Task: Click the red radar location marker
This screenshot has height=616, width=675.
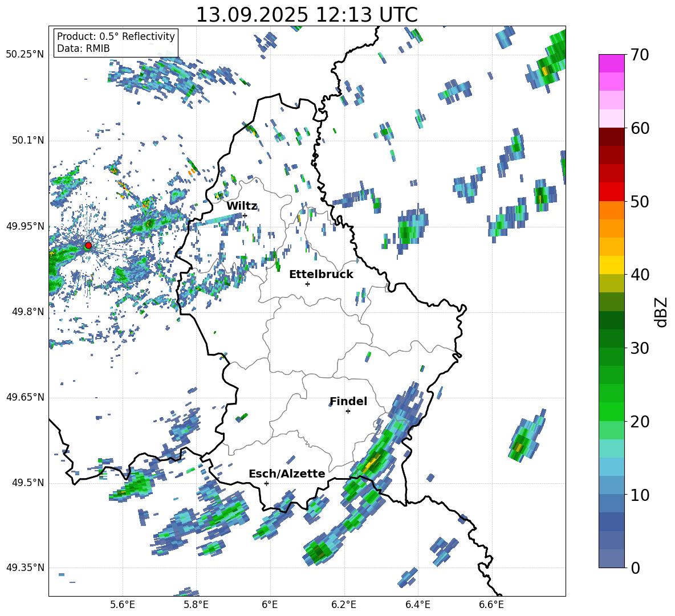Action: tap(88, 246)
